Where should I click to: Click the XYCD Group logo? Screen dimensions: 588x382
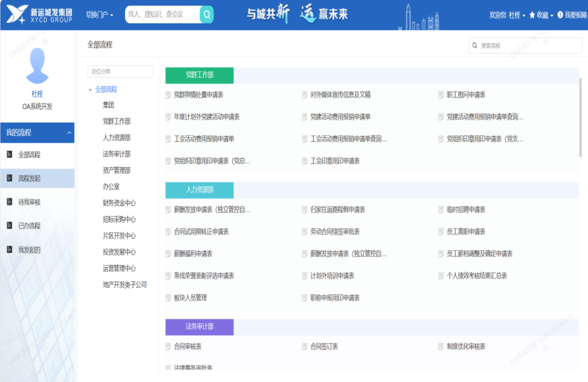pyautogui.click(x=39, y=15)
